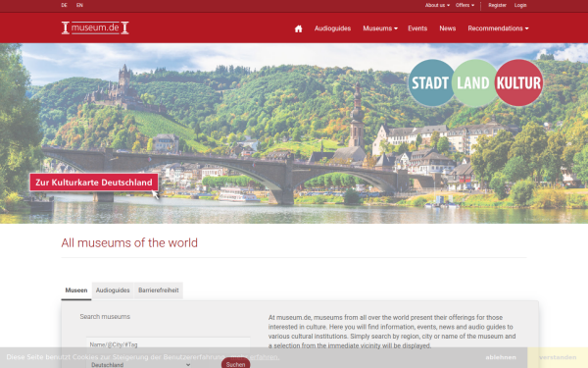Expand the Recommendations menu

click(498, 28)
